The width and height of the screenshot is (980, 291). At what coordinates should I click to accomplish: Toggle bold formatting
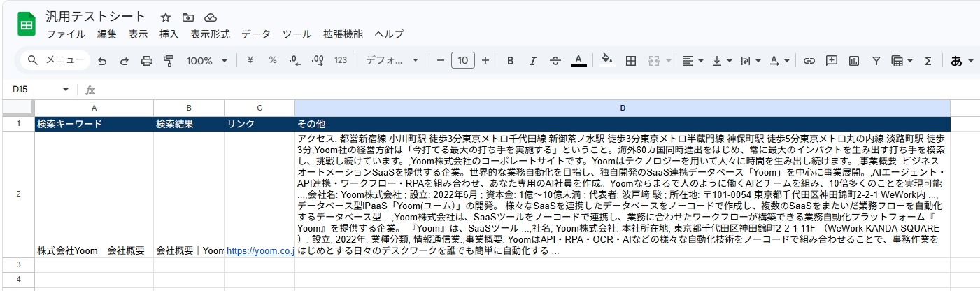(511, 61)
